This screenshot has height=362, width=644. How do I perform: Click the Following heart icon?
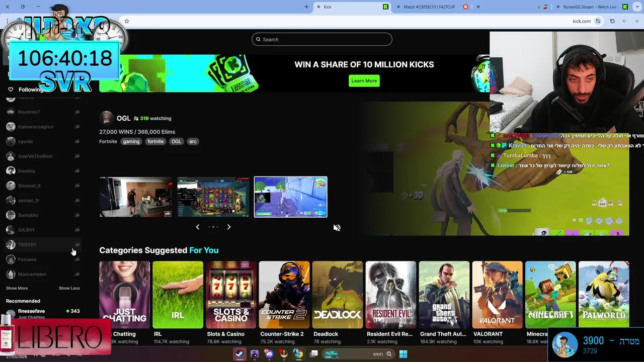click(11, 89)
